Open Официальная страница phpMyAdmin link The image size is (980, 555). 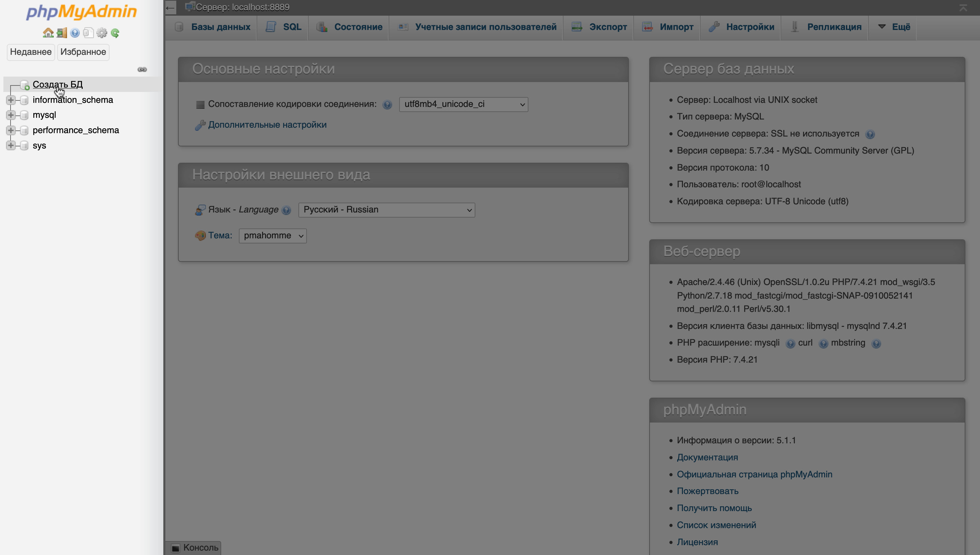click(754, 475)
